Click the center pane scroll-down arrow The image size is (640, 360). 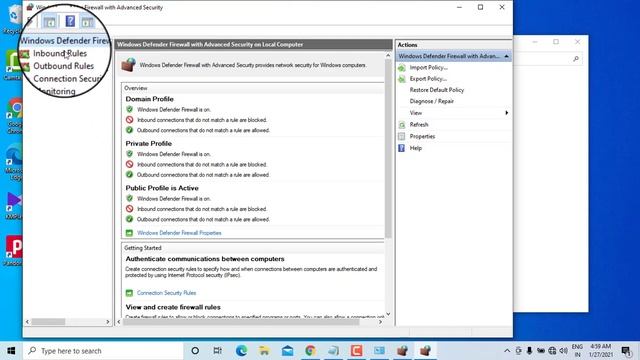click(x=388, y=314)
